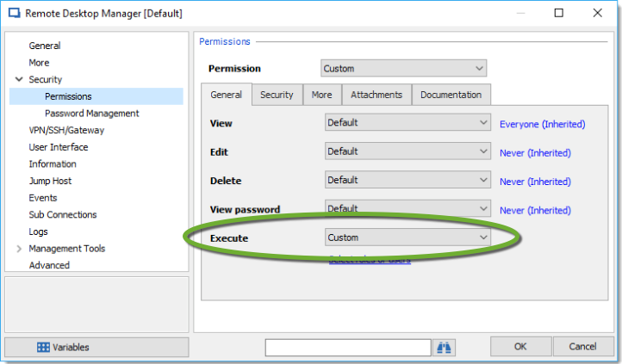This screenshot has width=622, height=364.
Task: Switch to the Security tab
Action: tap(277, 95)
